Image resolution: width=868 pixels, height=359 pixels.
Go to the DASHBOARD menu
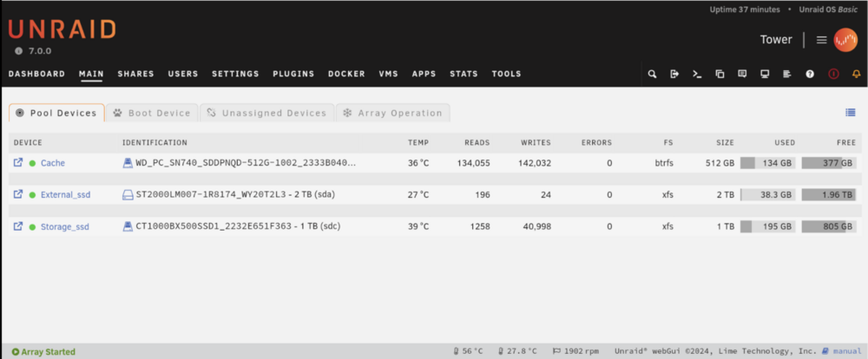point(36,74)
